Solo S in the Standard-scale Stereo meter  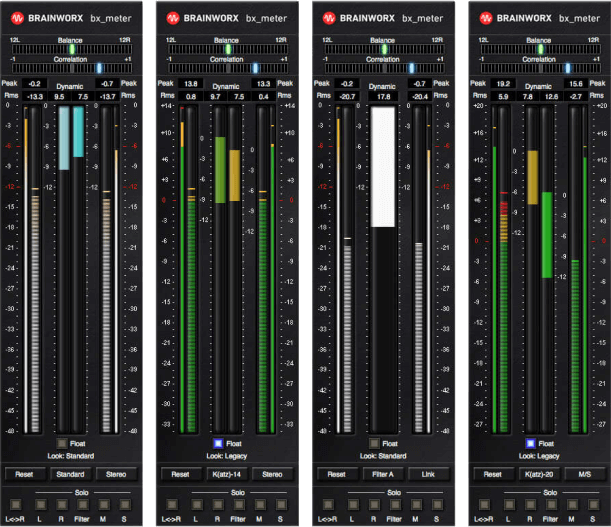tap(125, 504)
